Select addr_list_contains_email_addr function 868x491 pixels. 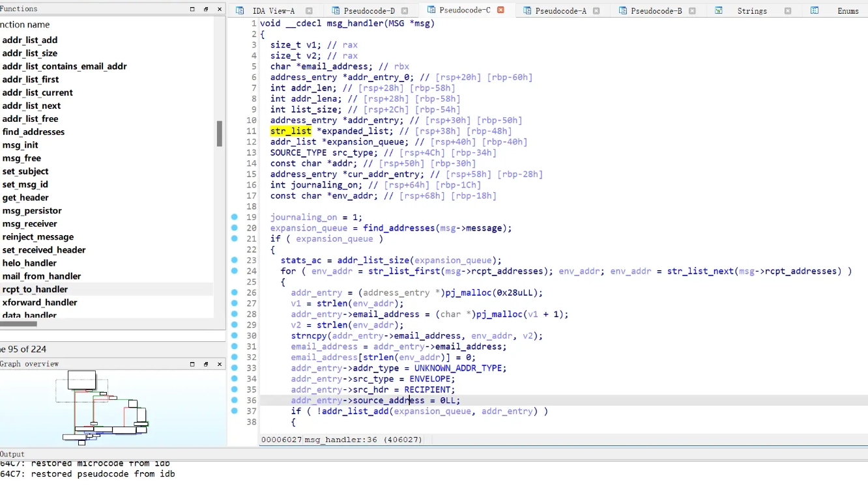click(x=65, y=66)
